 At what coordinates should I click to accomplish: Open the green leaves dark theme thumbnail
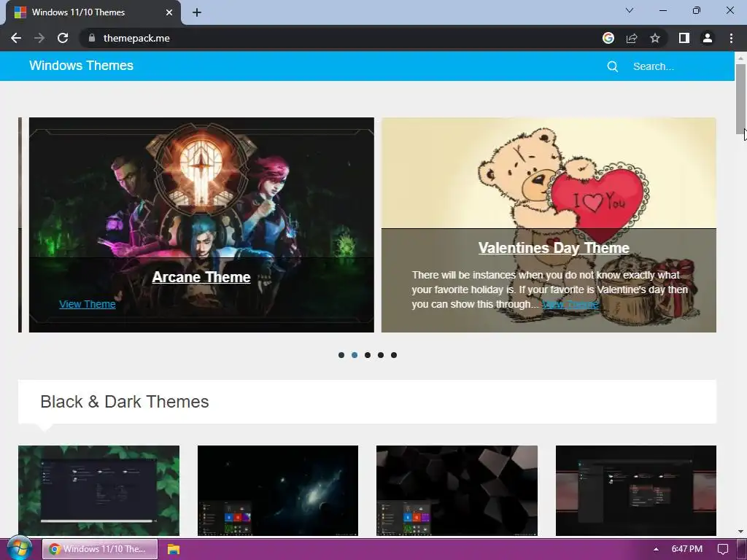tap(98, 491)
